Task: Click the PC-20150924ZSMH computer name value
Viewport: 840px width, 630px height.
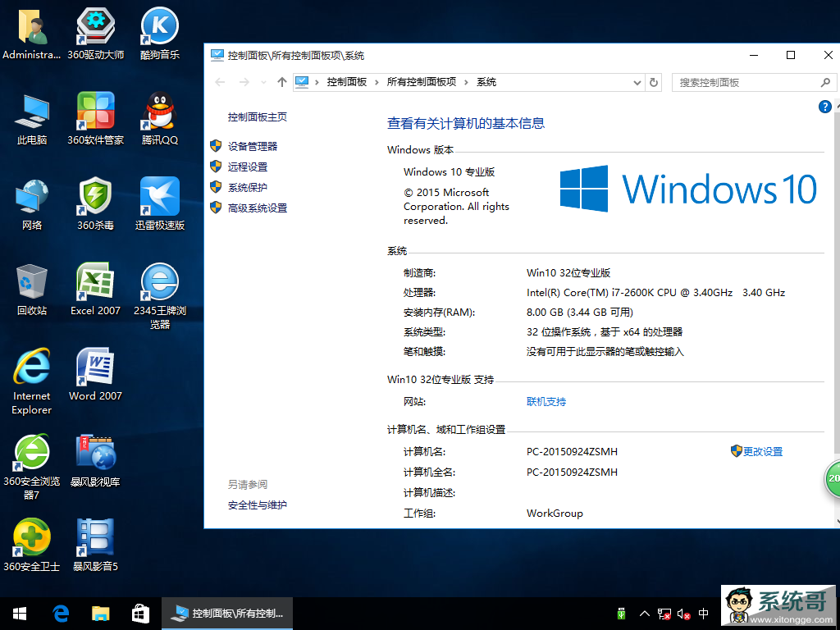Action: coord(572,452)
